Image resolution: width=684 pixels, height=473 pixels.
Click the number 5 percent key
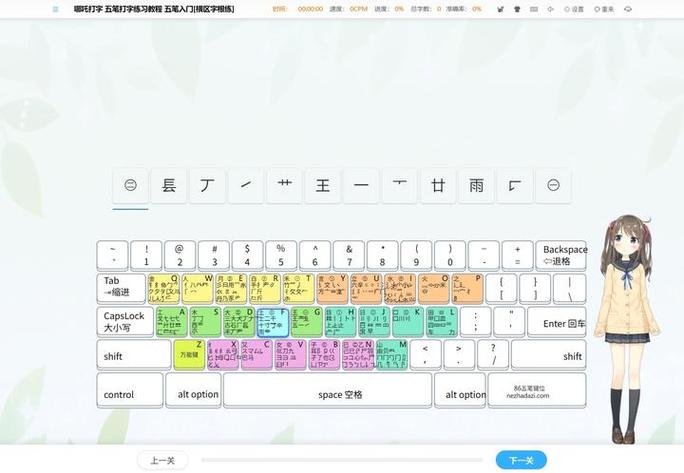281,255
